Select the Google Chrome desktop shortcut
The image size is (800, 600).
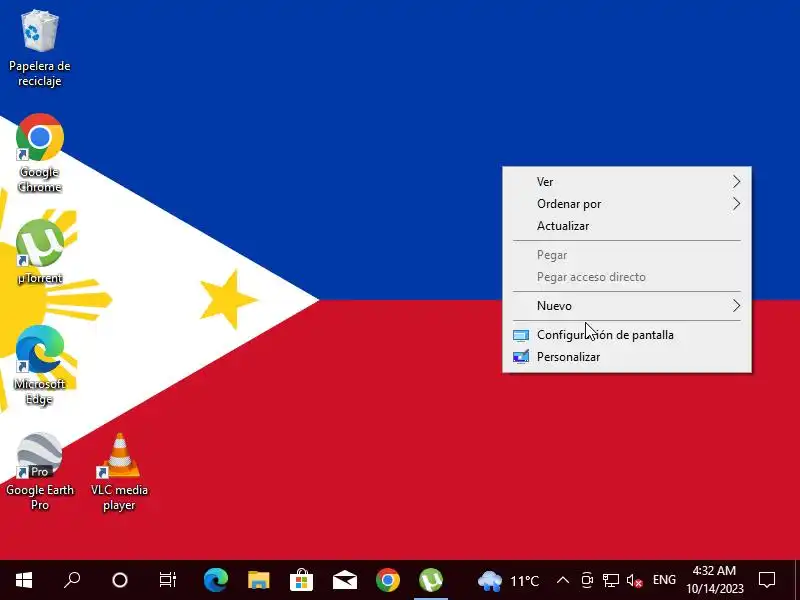pyautogui.click(x=40, y=153)
